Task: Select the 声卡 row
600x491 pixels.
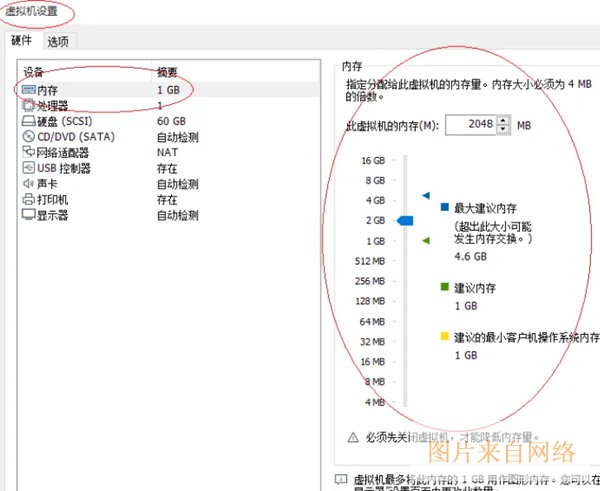Action: [168, 184]
